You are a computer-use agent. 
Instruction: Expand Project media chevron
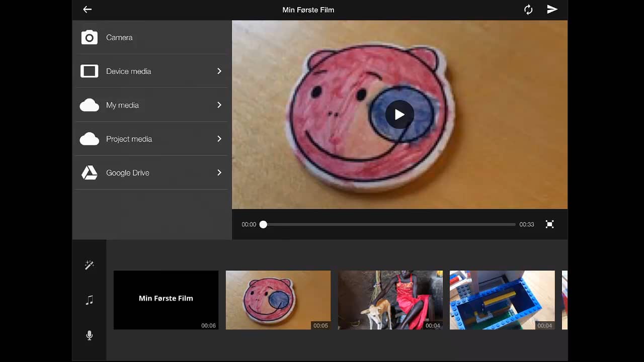[x=219, y=138]
